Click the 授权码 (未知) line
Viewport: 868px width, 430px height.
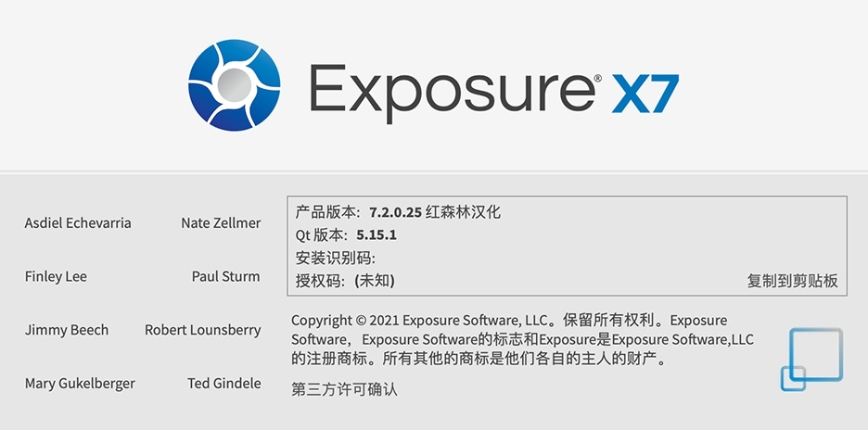345,281
